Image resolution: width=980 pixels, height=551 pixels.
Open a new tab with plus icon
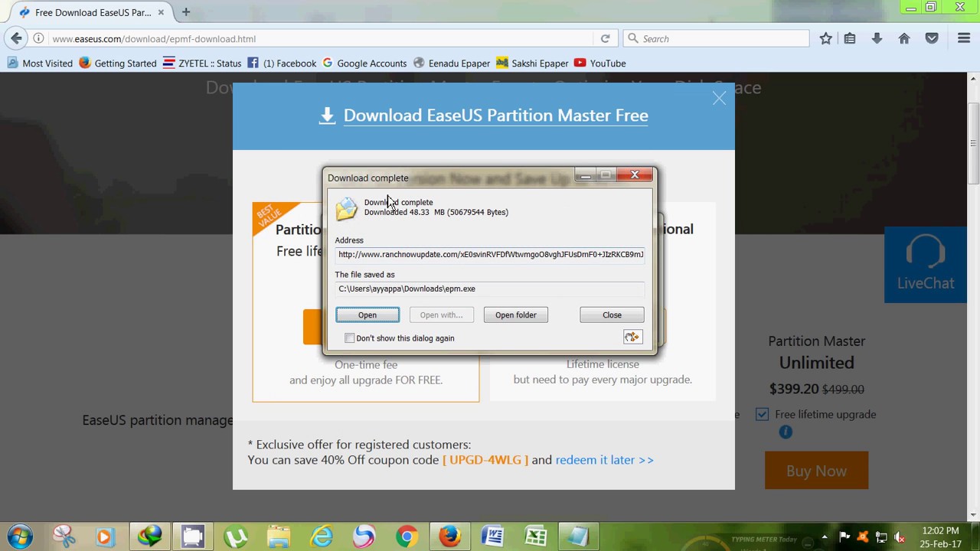tap(185, 12)
